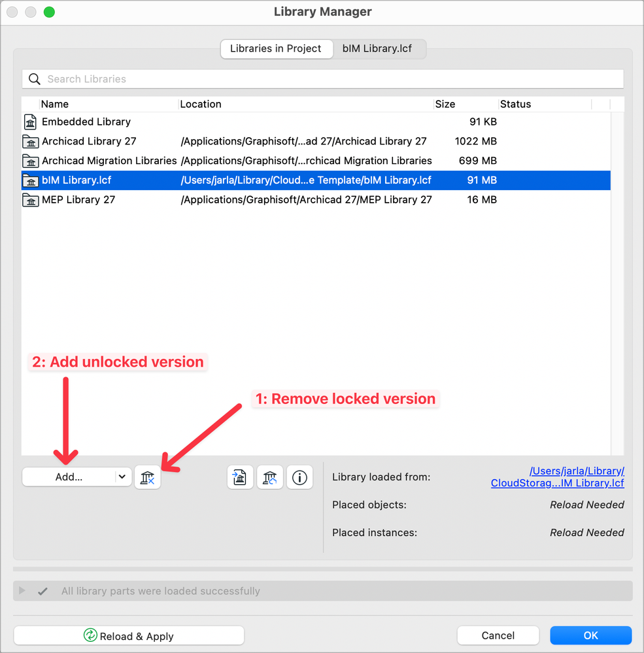
Task: Click the Placed objects Reload Needed value
Action: [x=587, y=505]
